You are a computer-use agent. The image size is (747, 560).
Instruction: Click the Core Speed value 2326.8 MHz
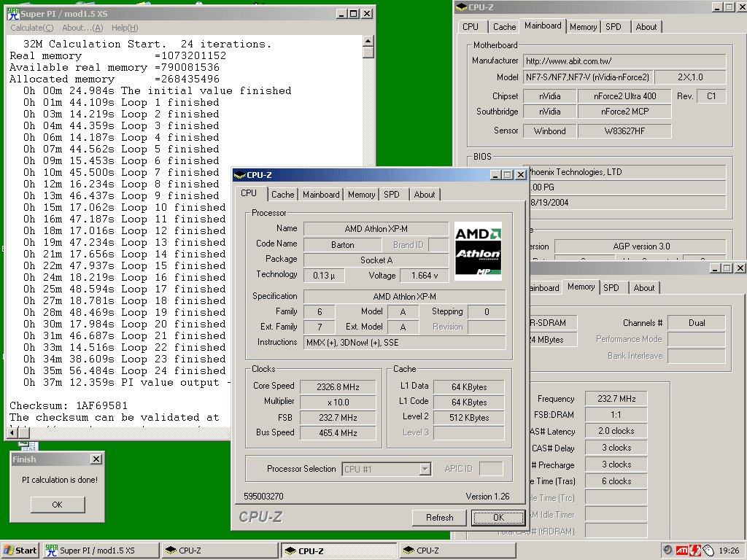(x=338, y=387)
